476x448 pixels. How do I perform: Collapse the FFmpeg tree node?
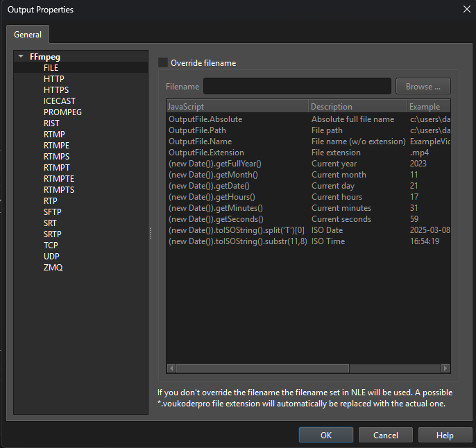pos(22,57)
